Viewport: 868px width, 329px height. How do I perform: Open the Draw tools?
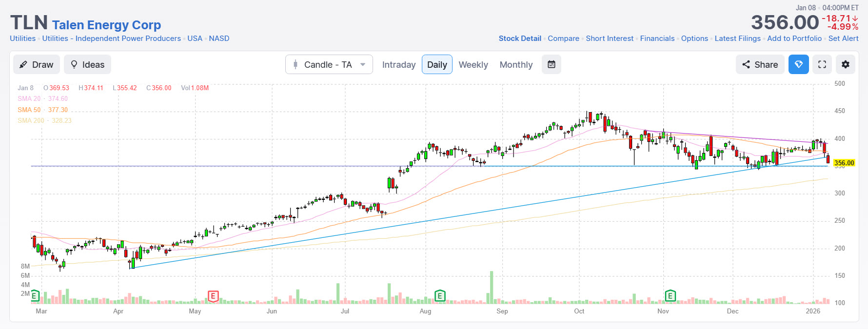37,64
